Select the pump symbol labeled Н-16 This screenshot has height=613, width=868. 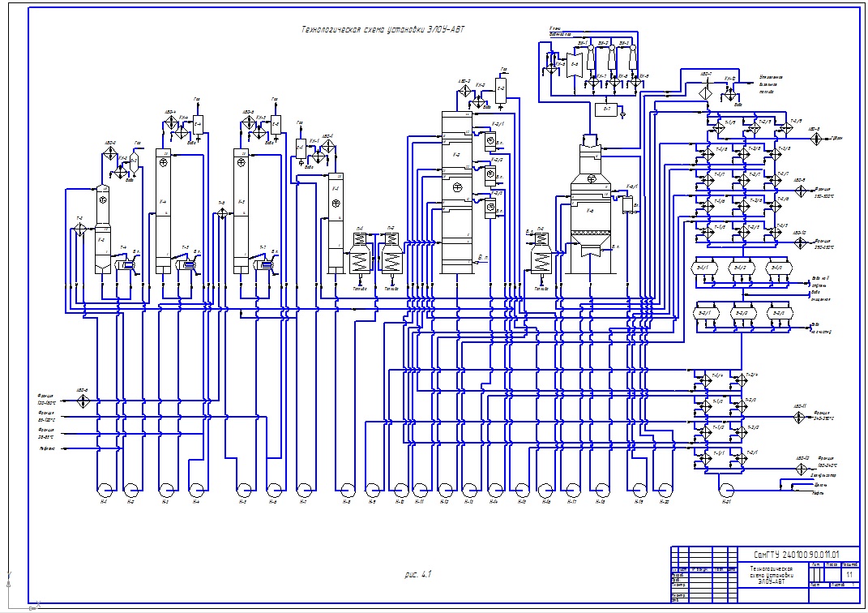(x=545, y=490)
